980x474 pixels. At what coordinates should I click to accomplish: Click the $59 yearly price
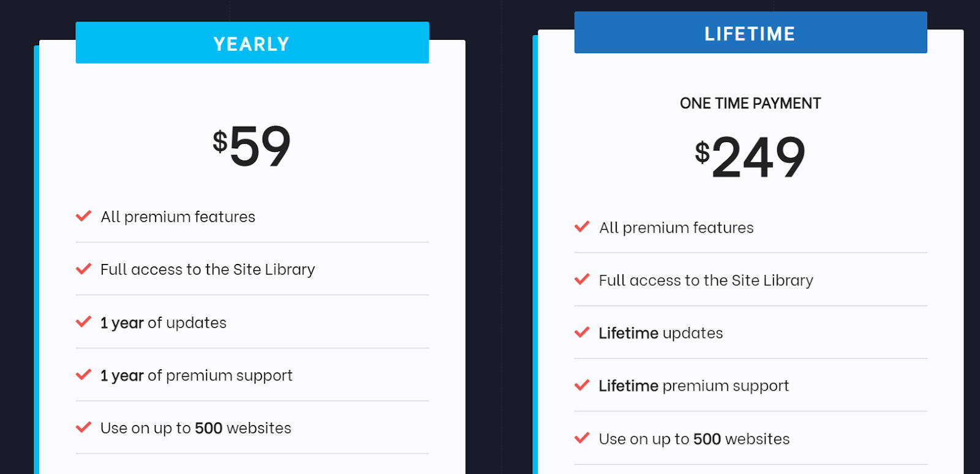[x=252, y=146]
